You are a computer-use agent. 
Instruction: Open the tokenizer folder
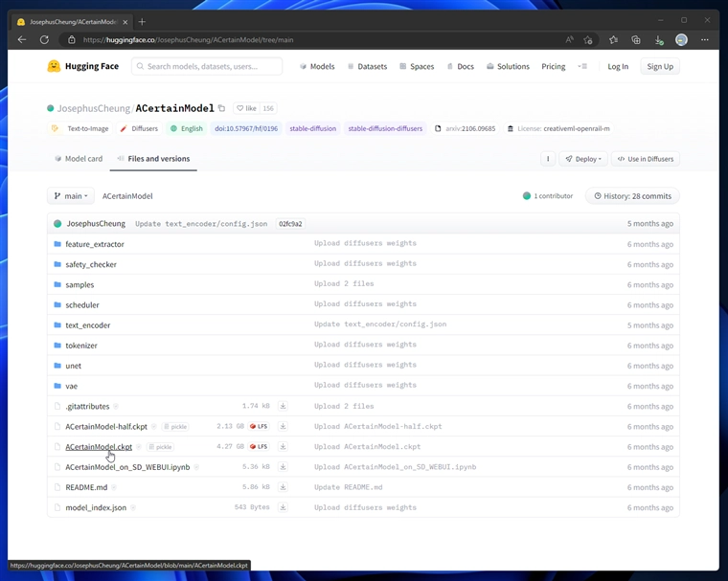click(x=81, y=346)
